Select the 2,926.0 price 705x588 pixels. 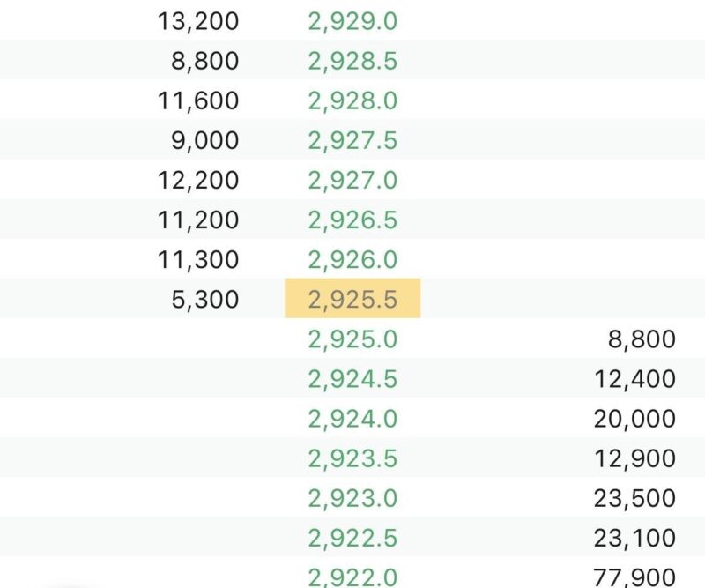[x=352, y=259]
